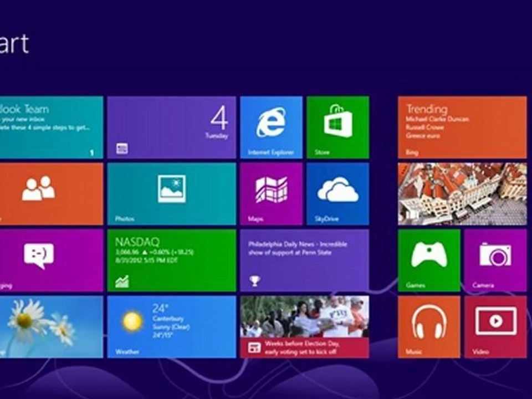
Task: Click the sun icon in Weather tile
Action: pos(132,321)
